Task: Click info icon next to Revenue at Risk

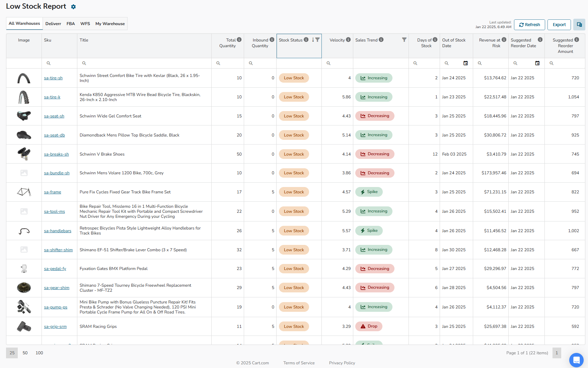Action: tap(504, 40)
